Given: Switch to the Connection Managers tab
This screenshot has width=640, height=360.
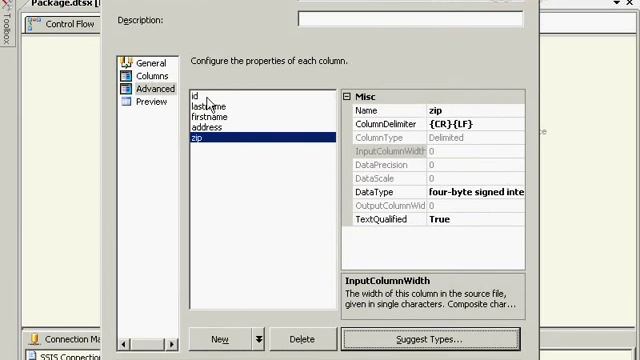Looking at the screenshot, I should [x=65, y=339].
